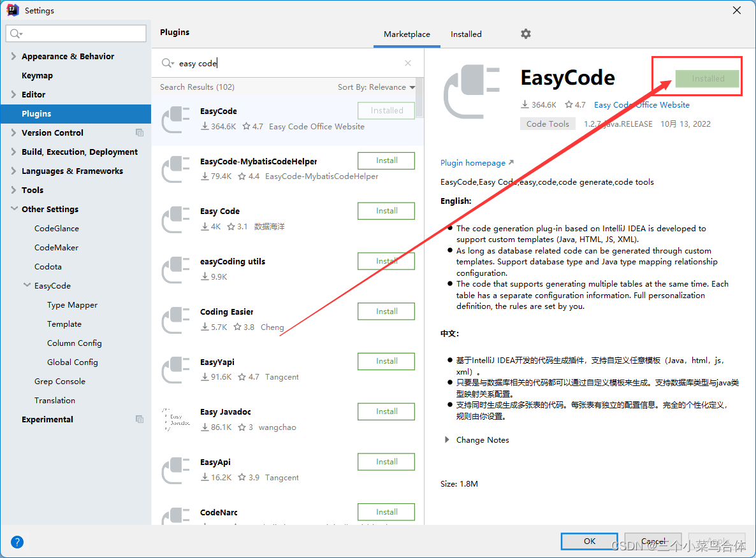
Task: Open Easy Code Office Website link
Action: (641, 104)
